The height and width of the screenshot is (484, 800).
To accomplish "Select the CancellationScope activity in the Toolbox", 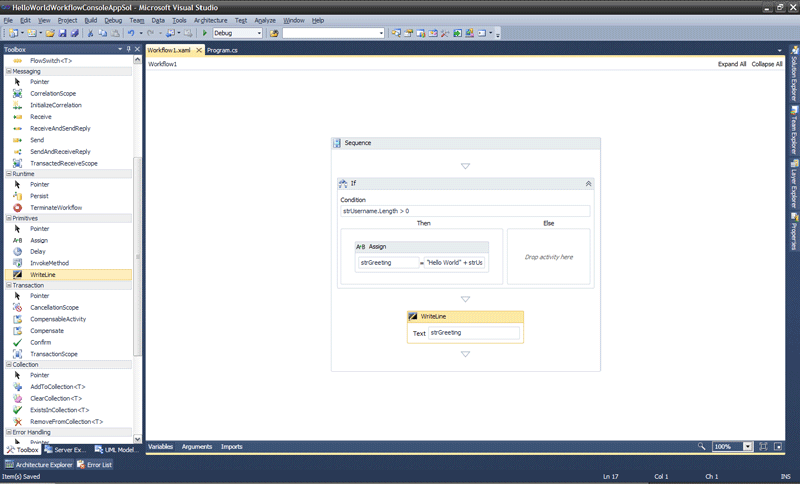I will (x=68, y=308).
